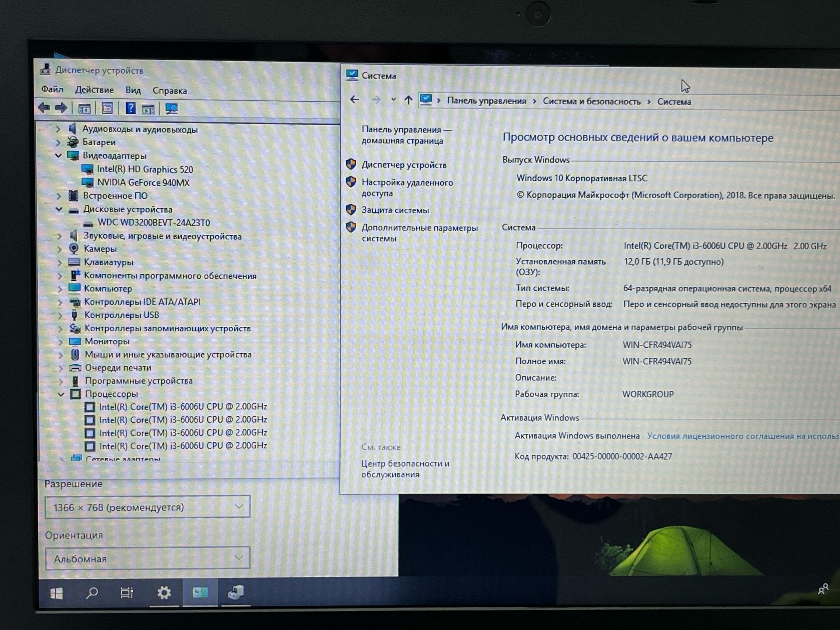Open license agreement terms link
This screenshot has width=840, height=630.
(743, 436)
